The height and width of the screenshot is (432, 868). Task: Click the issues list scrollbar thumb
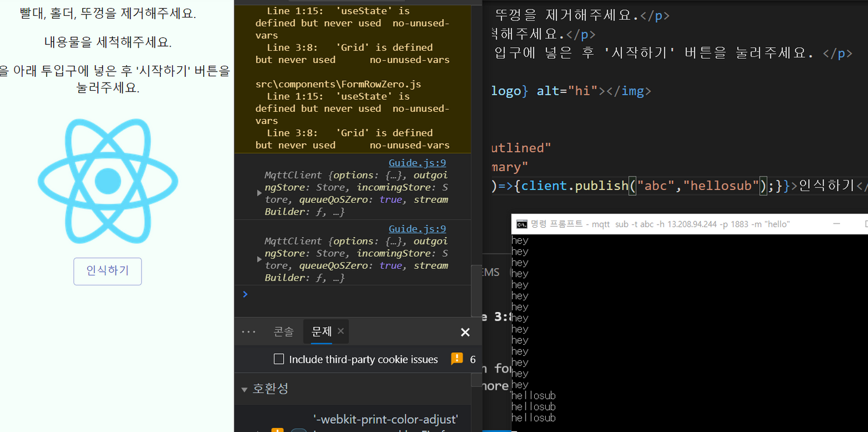click(477, 380)
